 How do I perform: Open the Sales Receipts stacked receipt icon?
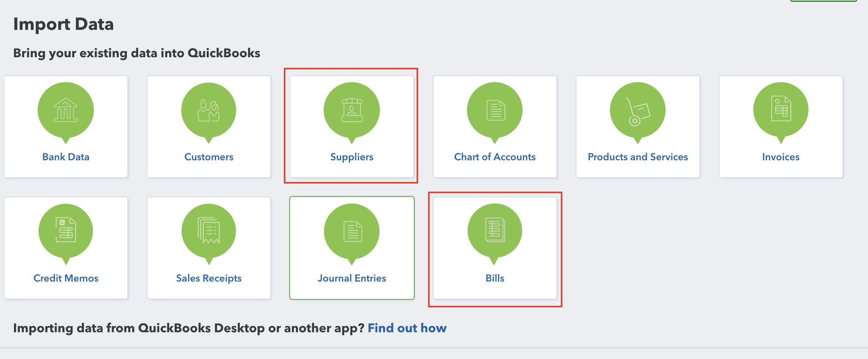coord(209,231)
